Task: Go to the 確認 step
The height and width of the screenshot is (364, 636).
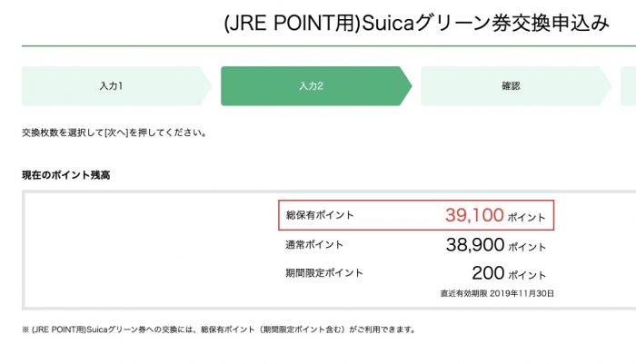Action: pos(511,85)
